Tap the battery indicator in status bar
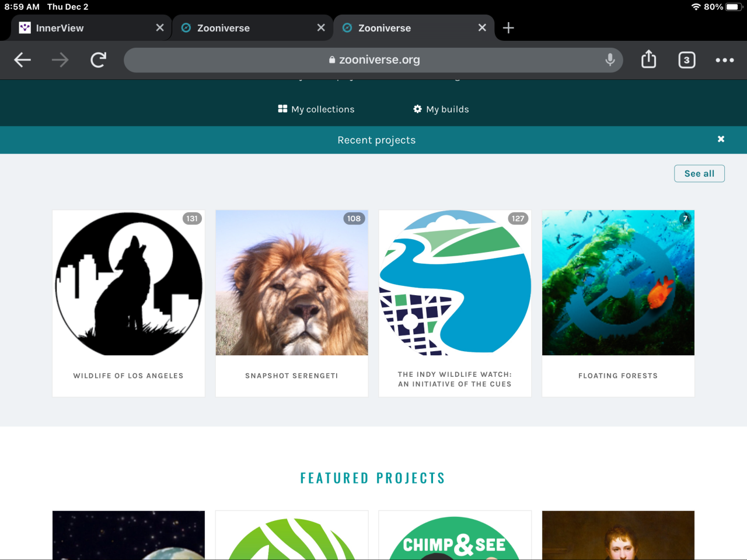The height and width of the screenshot is (560, 747). [733, 7]
